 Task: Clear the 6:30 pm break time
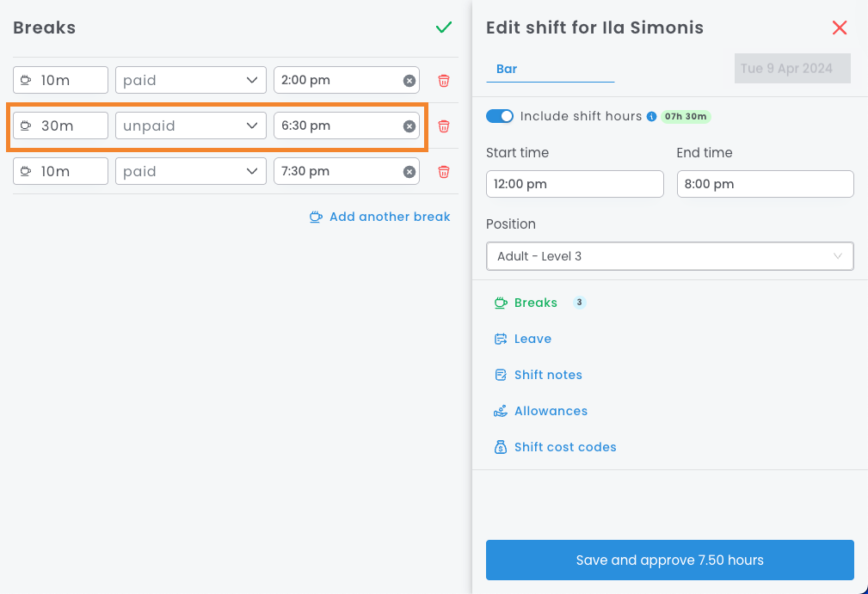409,126
